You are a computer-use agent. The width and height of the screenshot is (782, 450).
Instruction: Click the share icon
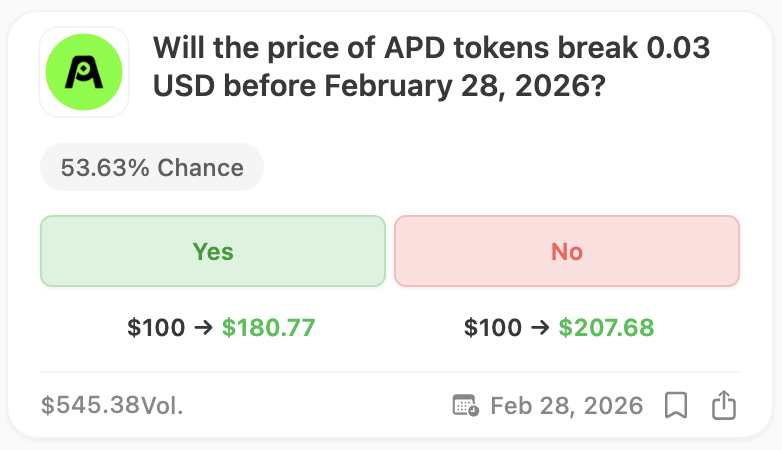pyautogui.click(x=723, y=405)
